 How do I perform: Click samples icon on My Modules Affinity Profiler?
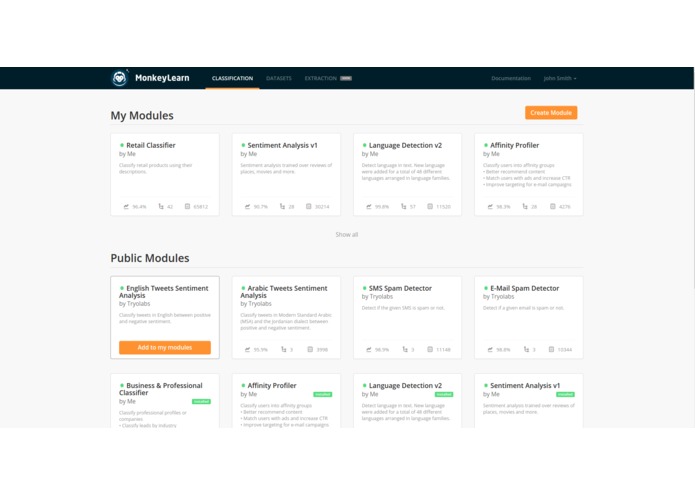(553, 206)
